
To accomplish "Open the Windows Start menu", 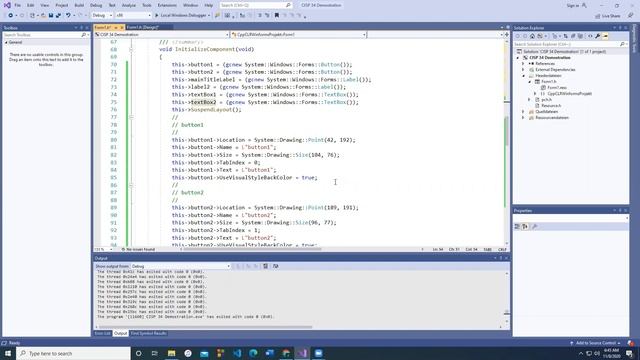I will (8, 353).
